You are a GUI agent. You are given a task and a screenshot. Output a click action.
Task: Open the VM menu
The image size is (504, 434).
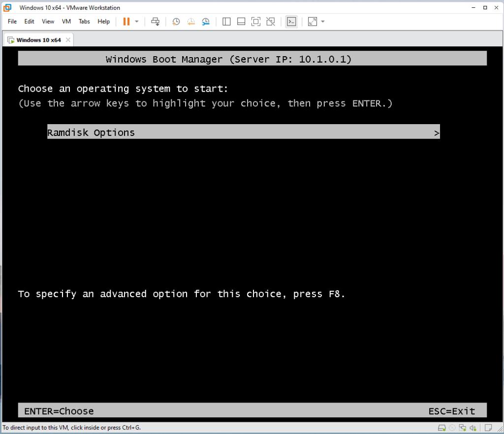click(x=66, y=22)
